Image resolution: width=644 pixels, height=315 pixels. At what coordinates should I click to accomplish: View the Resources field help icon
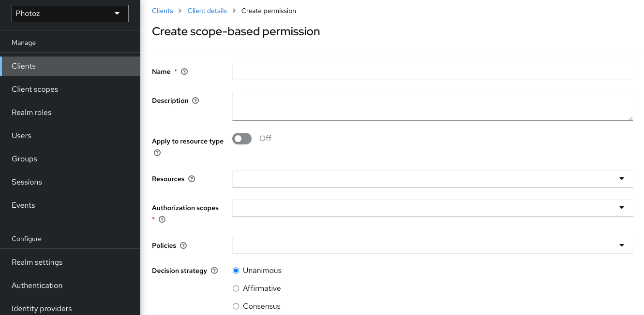click(x=191, y=178)
